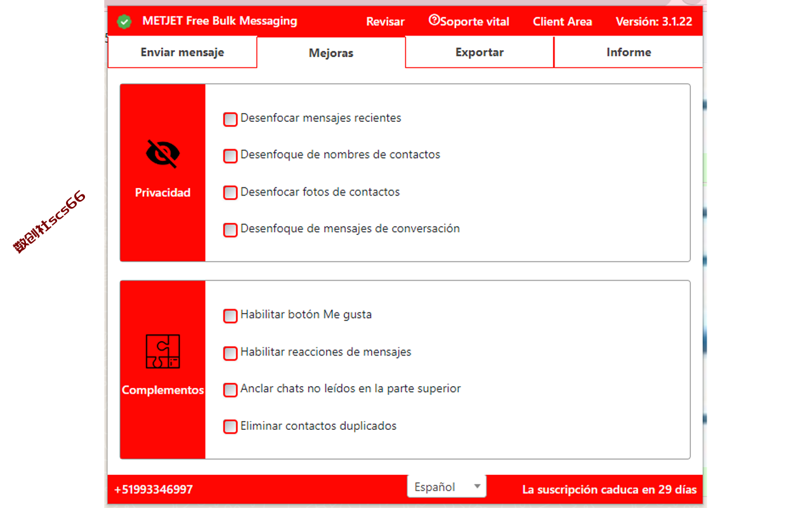Open the Español language dropdown
This screenshot has height=508, width=812.
tap(447, 486)
